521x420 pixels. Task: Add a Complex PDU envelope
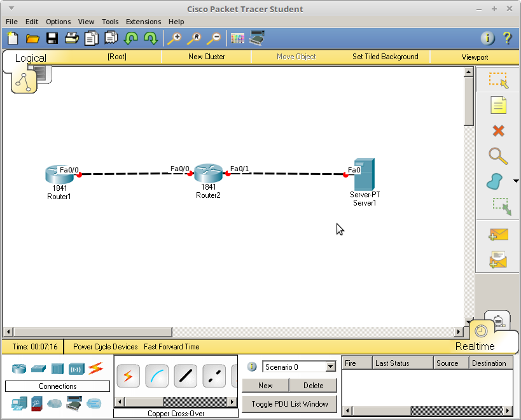tap(498, 260)
